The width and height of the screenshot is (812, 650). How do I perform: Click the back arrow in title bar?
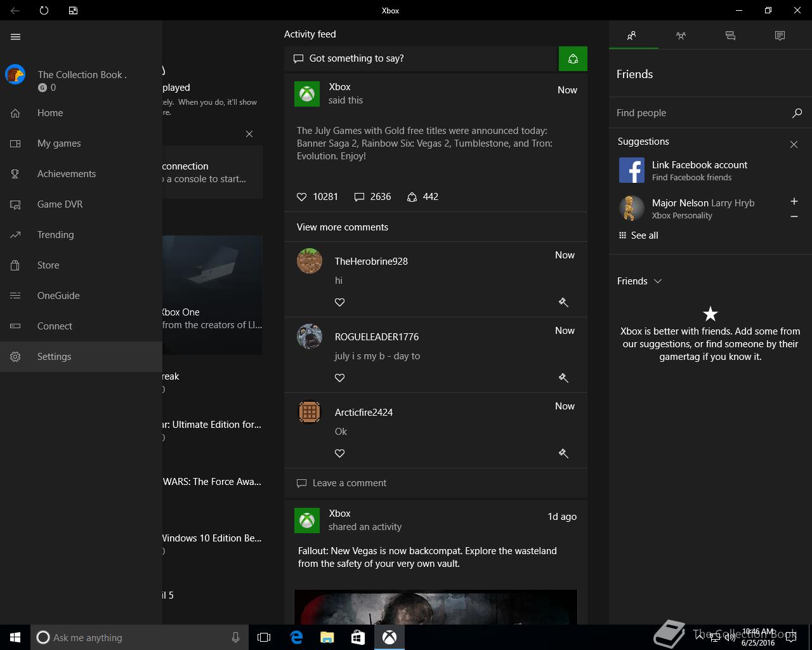click(x=15, y=10)
